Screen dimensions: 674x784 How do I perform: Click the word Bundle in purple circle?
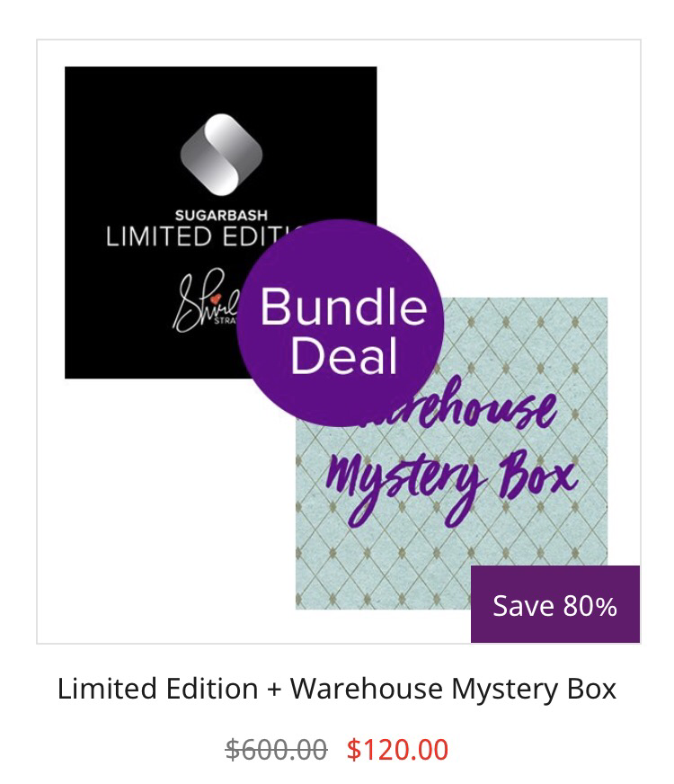(x=344, y=306)
